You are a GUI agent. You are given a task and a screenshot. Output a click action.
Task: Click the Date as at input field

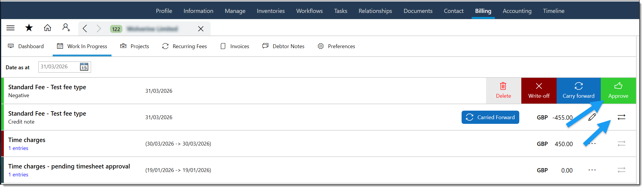click(x=59, y=67)
